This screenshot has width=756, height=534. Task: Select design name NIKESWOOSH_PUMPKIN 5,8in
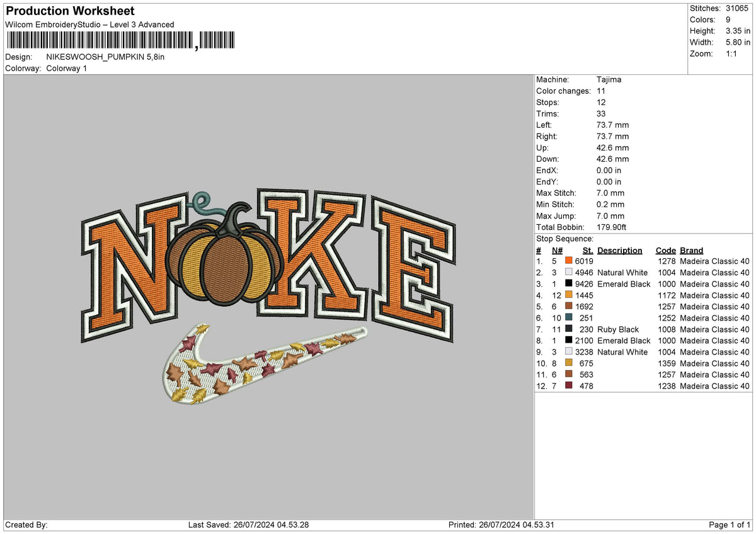point(106,57)
